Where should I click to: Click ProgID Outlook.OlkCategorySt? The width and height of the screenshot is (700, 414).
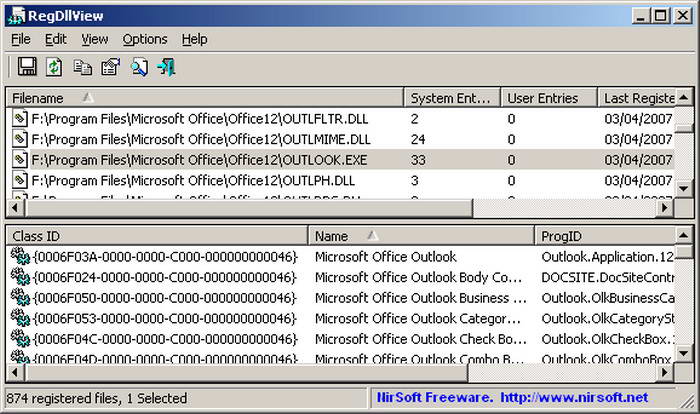(607, 318)
